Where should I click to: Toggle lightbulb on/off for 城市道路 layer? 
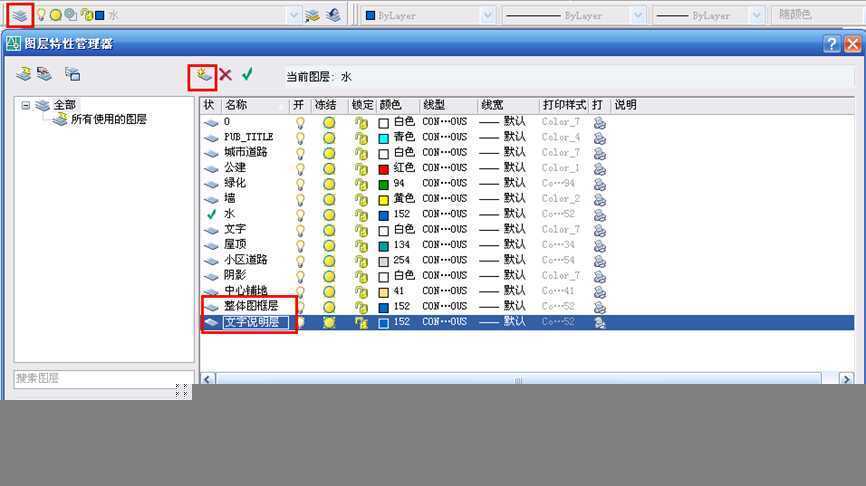click(x=300, y=153)
